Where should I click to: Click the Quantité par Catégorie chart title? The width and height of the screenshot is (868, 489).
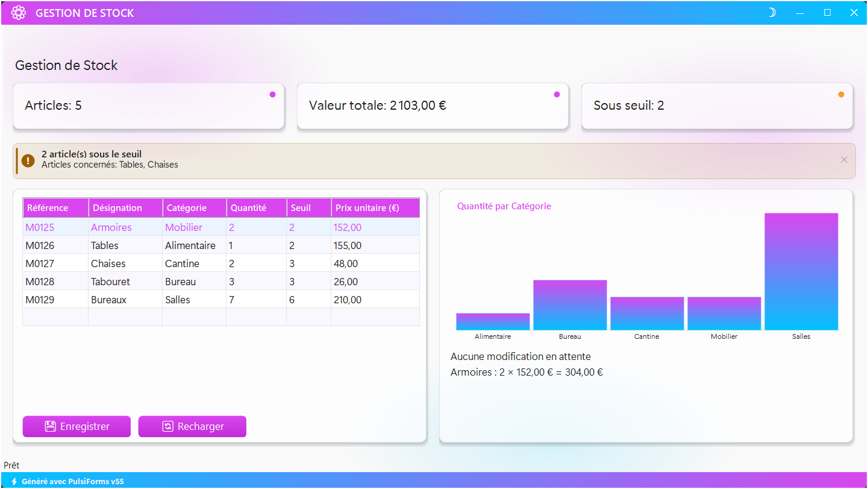[x=504, y=206]
